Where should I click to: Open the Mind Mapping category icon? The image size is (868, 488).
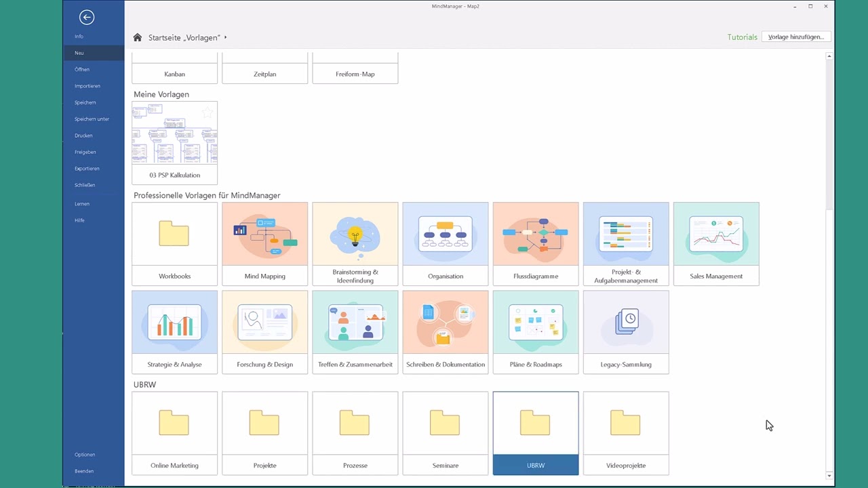(x=264, y=234)
